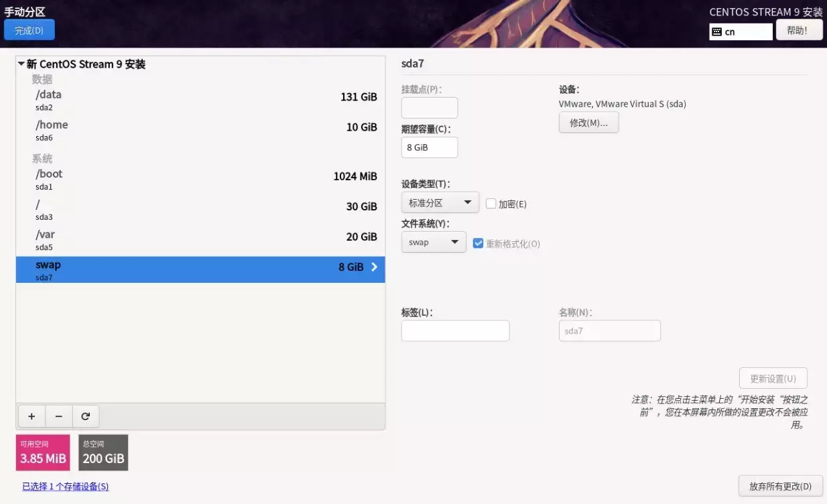Select the /data sda2 partition
Image resolution: width=827 pixels, height=504 pixels.
(x=200, y=100)
